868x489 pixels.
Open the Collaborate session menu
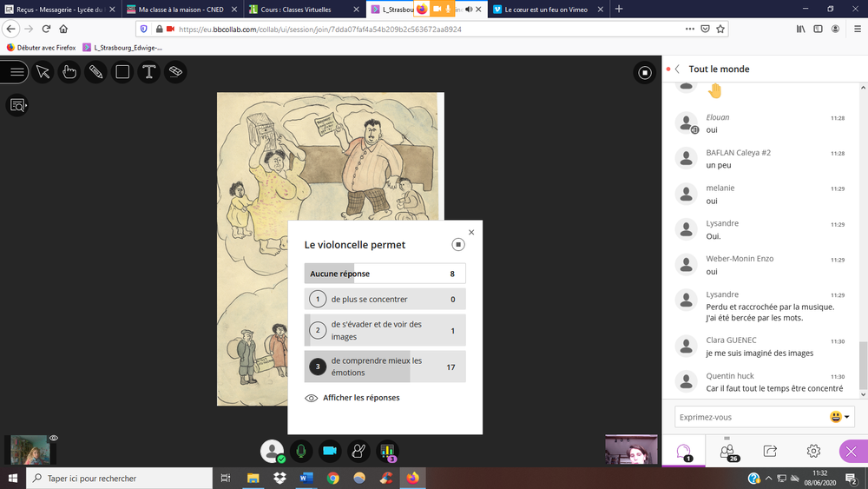tap(15, 72)
